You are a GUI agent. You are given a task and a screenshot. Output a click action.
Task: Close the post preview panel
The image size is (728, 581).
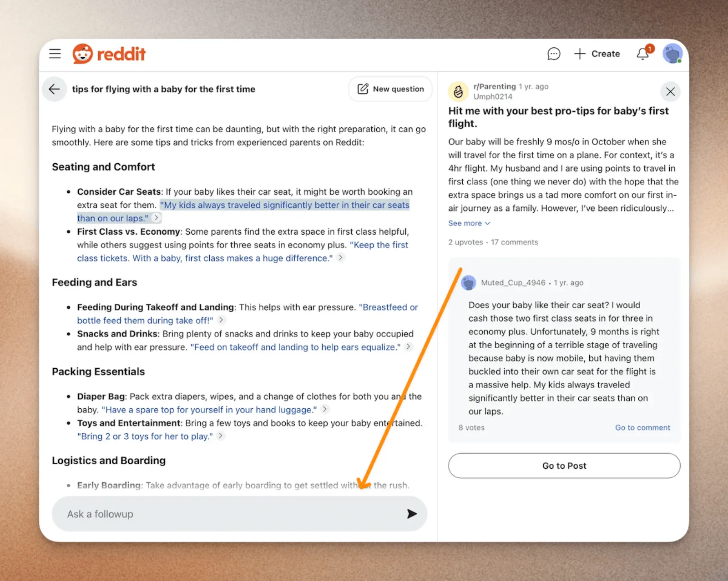point(670,91)
